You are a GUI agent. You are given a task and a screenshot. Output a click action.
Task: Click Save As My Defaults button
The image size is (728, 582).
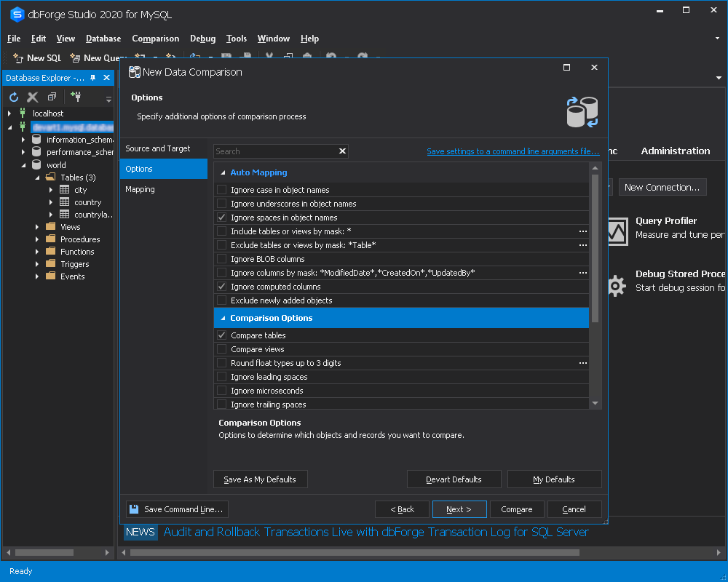pyautogui.click(x=260, y=479)
